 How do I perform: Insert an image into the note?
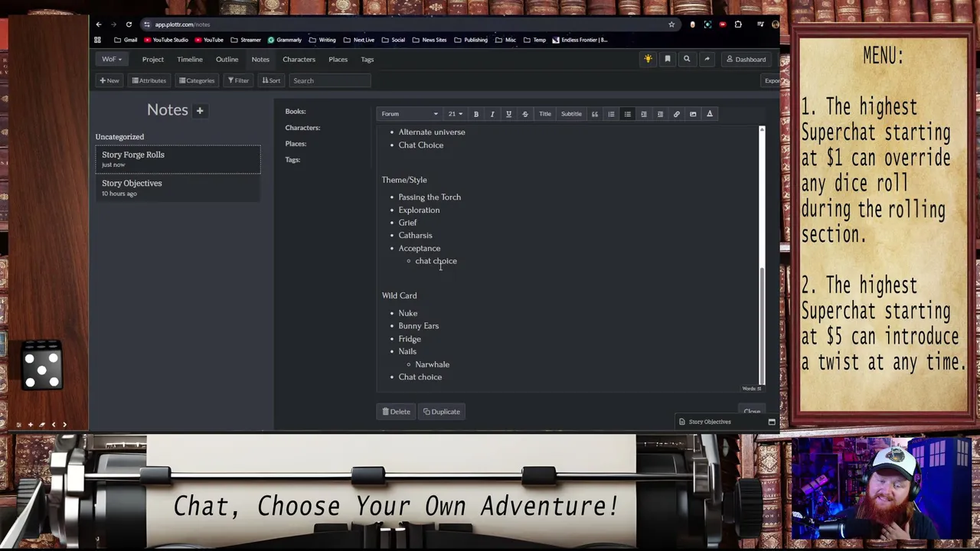point(693,114)
